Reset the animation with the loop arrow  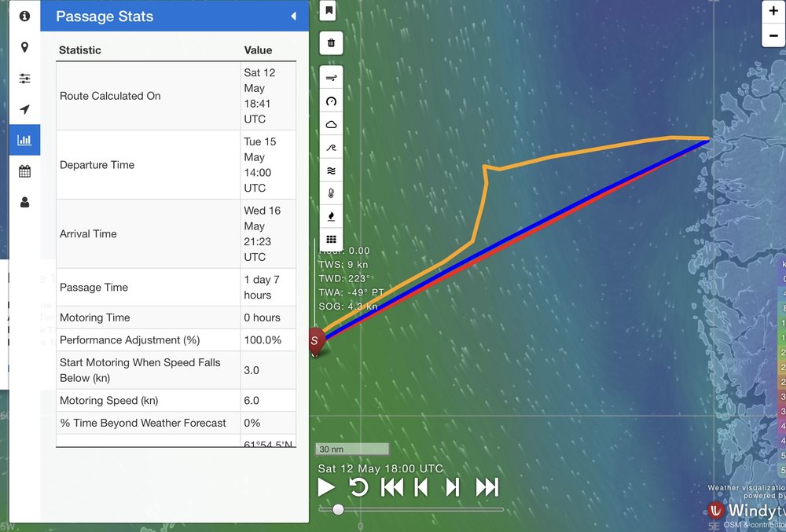[x=358, y=487]
